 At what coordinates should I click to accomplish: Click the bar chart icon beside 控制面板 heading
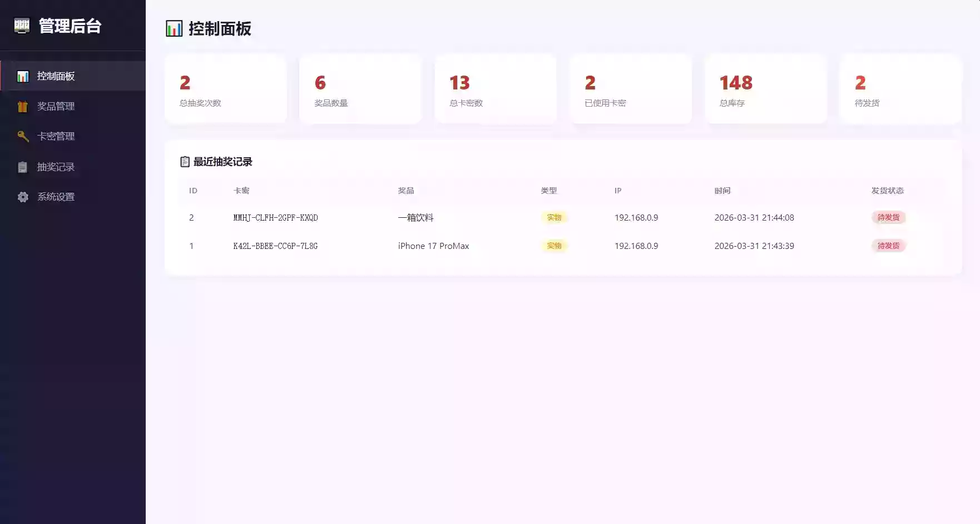click(174, 28)
